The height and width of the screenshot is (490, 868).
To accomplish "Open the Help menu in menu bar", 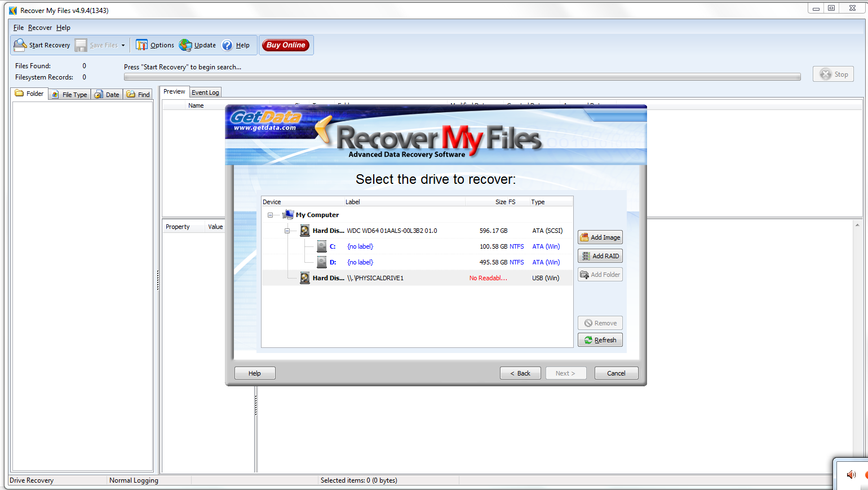I will 63,28.
